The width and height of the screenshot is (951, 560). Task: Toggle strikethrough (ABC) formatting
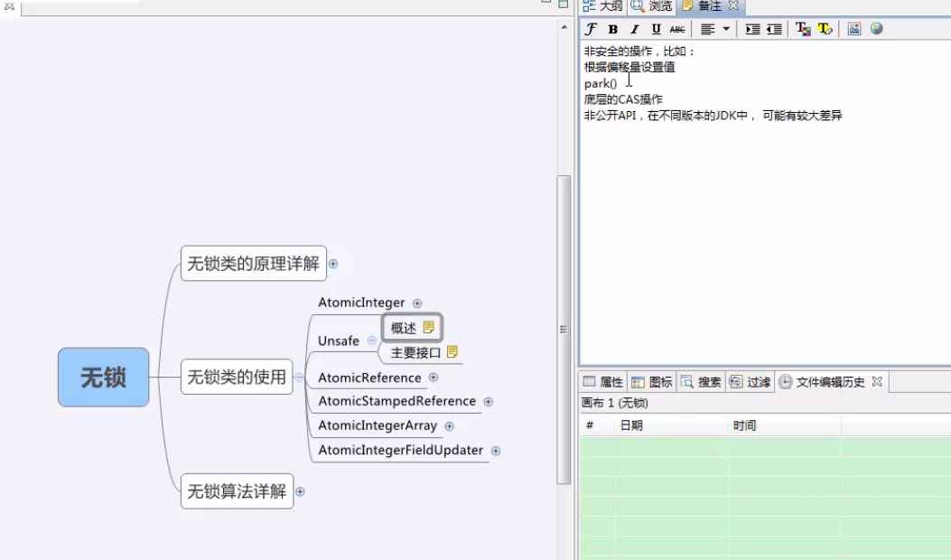point(676,29)
